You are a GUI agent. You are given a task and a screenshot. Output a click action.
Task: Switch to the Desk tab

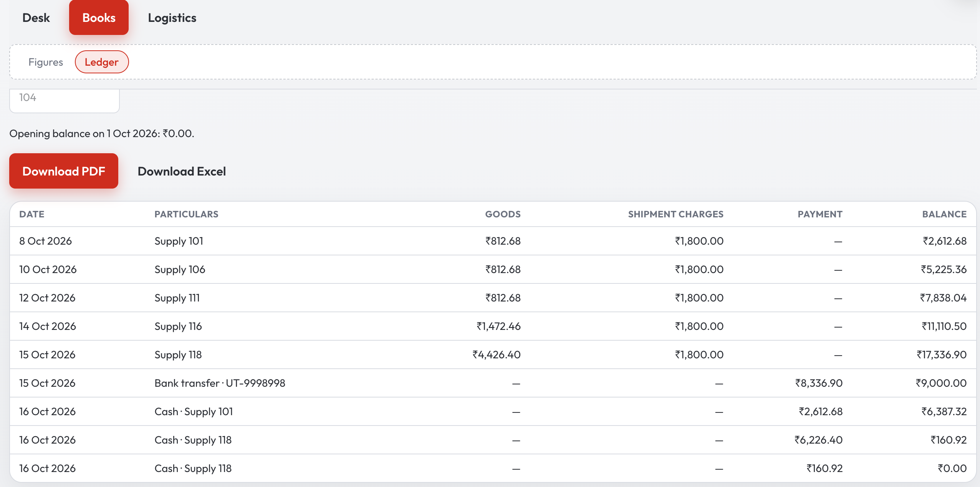coord(36,18)
